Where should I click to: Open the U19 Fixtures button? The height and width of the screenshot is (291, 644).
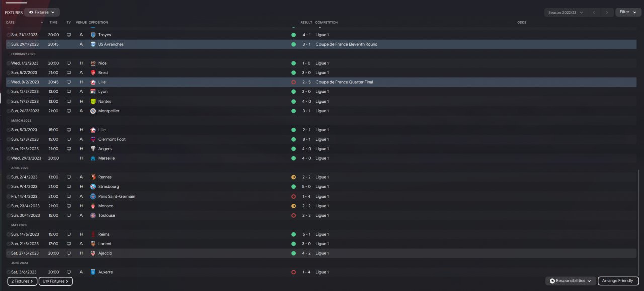(x=56, y=281)
